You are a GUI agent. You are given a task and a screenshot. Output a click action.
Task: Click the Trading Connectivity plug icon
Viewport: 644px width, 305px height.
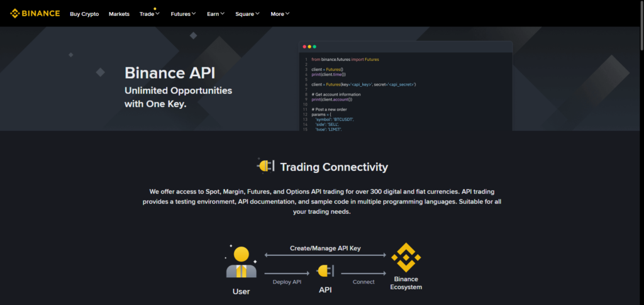[265, 166]
